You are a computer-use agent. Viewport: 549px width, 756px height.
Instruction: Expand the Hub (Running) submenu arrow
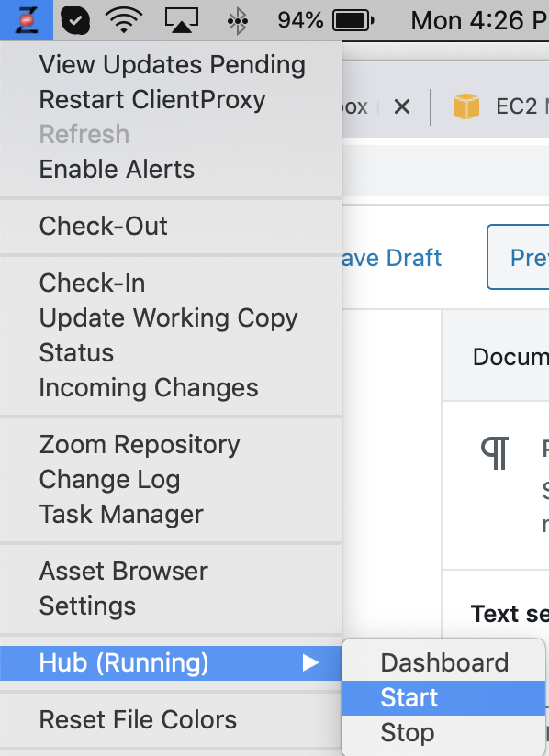coord(310,663)
